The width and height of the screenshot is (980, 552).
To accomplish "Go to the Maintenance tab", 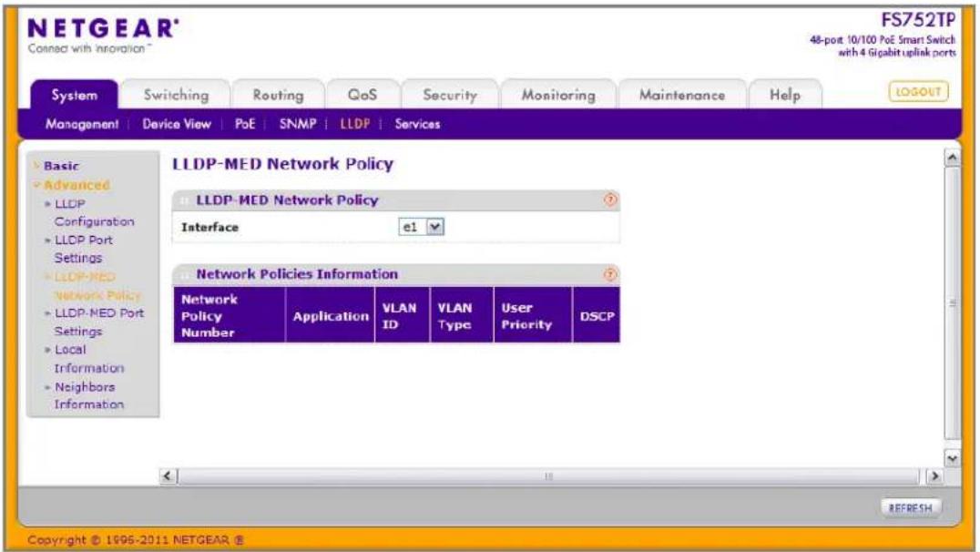I will [x=682, y=95].
